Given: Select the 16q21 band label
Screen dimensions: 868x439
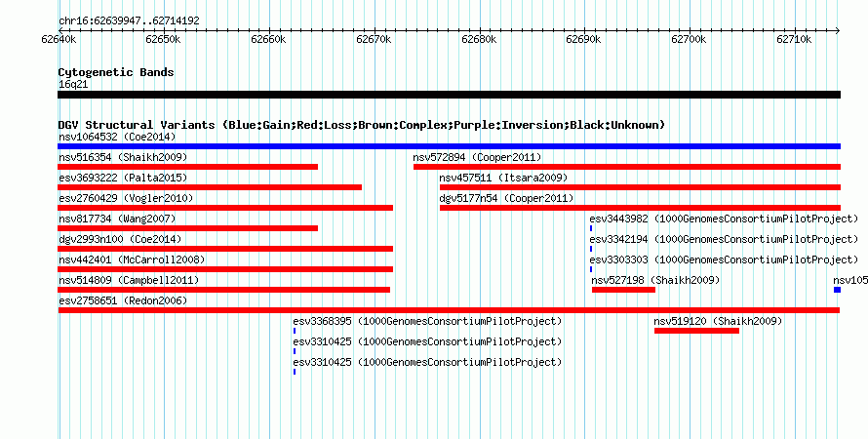Looking at the screenshot, I should pos(73,85).
